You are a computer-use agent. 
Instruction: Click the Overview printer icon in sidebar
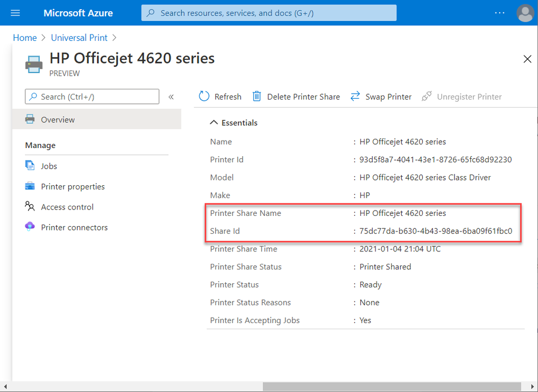30,119
